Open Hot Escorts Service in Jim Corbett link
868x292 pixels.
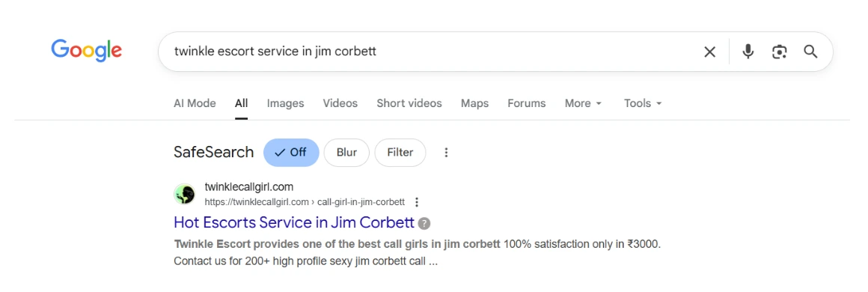pos(294,222)
